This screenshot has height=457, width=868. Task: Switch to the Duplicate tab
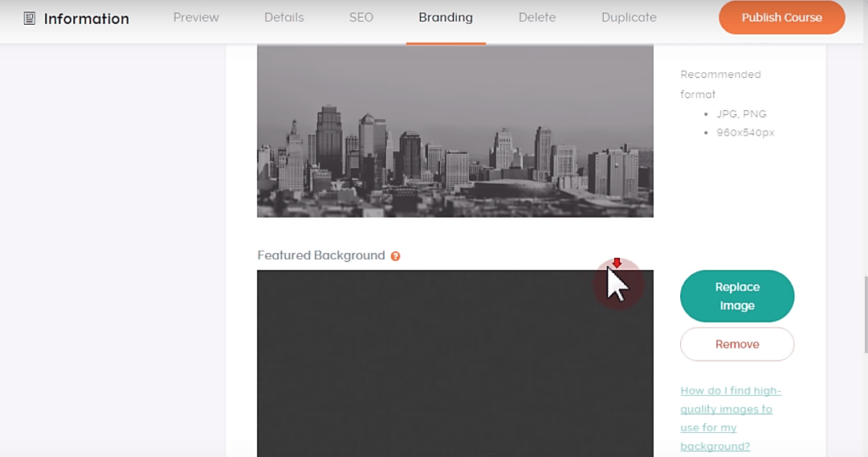[629, 18]
